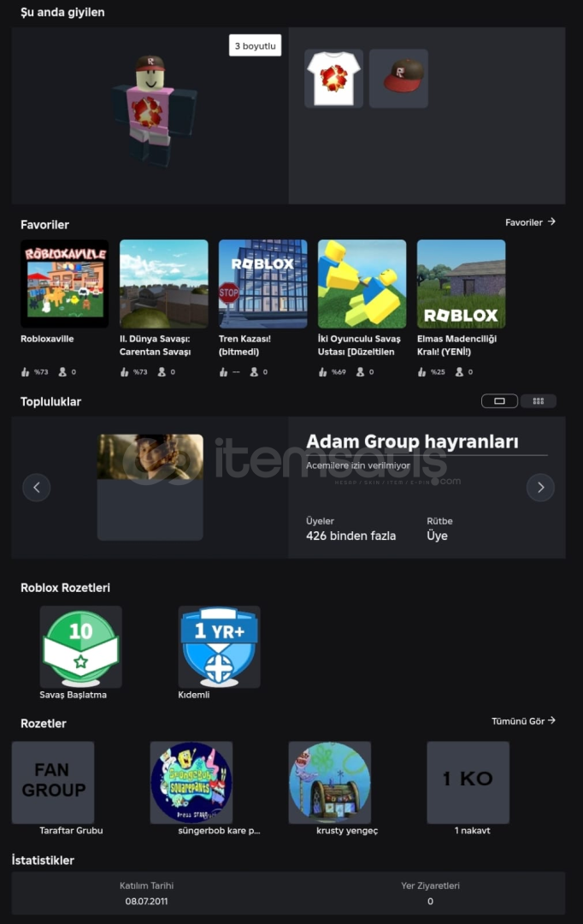Go to previous community with left arrow
Viewport: 583px width, 924px height.
click(x=37, y=488)
